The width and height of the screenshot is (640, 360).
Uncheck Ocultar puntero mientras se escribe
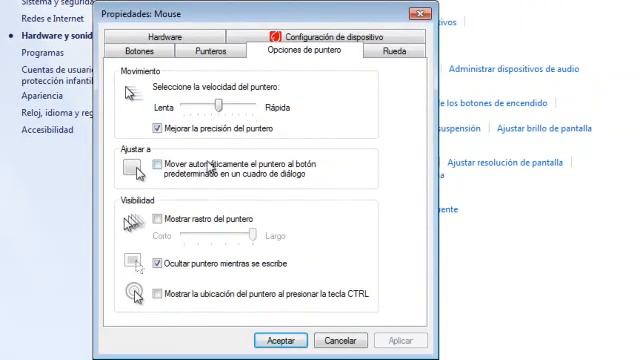(157, 263)
